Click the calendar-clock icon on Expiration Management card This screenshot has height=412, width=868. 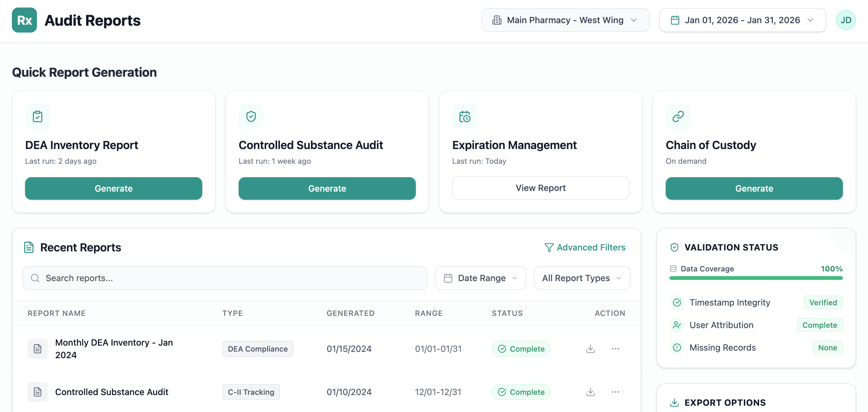(x=465, y=116)
